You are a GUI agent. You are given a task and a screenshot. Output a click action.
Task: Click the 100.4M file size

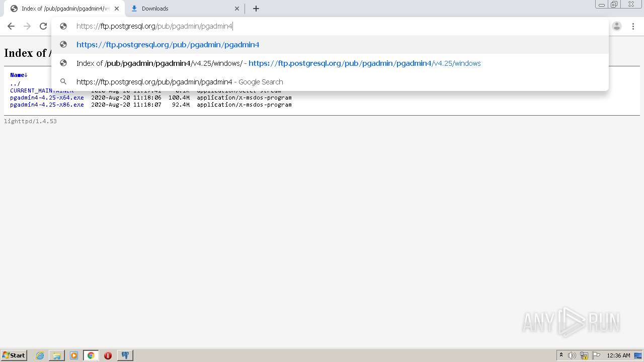click(179, 98)
